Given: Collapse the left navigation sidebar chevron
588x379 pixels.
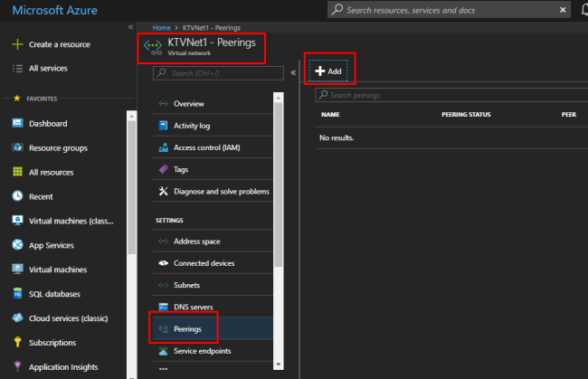Looking at the screenshot, I should pyautogui.click(x=131, y=28).
